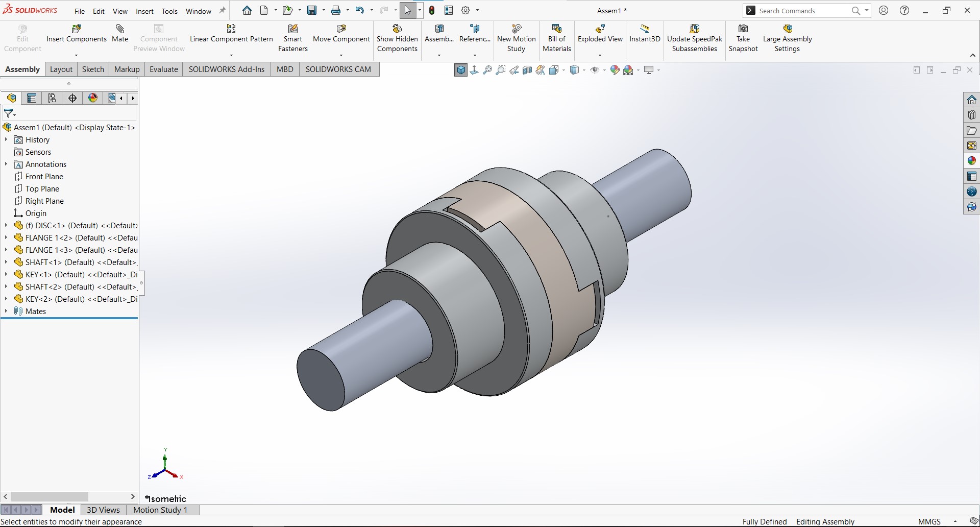980x527 pixels.
Task: Toggle Instant3D
Action: click(x=645, y=34)
